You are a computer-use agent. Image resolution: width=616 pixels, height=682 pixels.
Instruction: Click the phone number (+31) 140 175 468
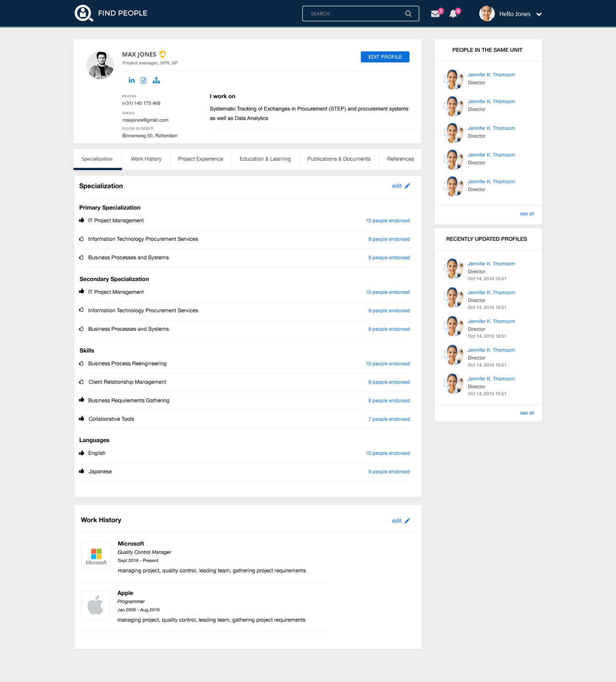click(x=141, y=103)
